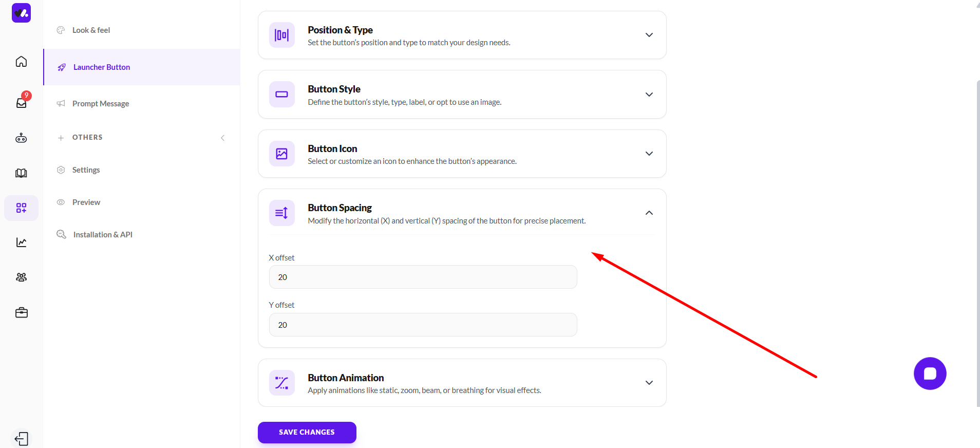The image size is (980, 448).
Task: Click the Save Changes button
Action: [307, 432]
